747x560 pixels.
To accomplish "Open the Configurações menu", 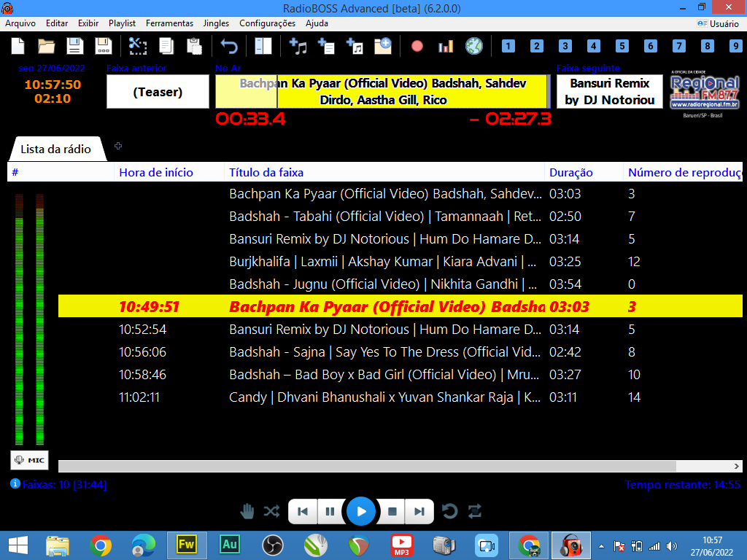I will pos(267,23).
